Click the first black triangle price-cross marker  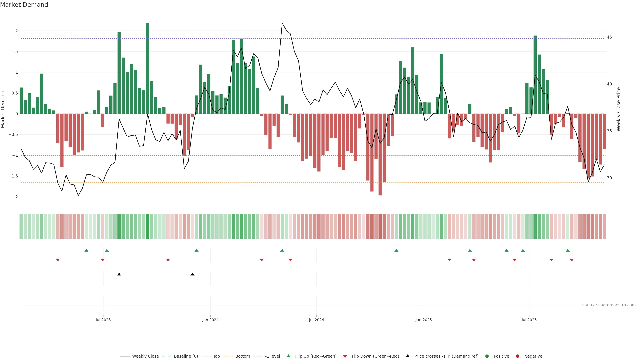[x=119, y=274]
